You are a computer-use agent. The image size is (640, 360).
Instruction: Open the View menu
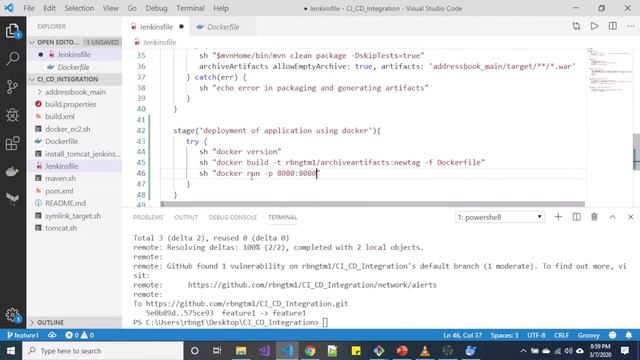(x=111, y=8)
